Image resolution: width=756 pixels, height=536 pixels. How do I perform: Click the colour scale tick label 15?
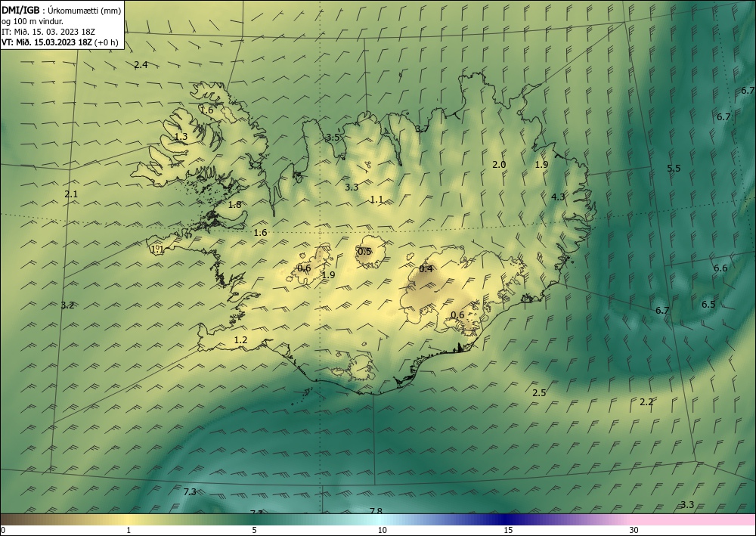(508, 530)
